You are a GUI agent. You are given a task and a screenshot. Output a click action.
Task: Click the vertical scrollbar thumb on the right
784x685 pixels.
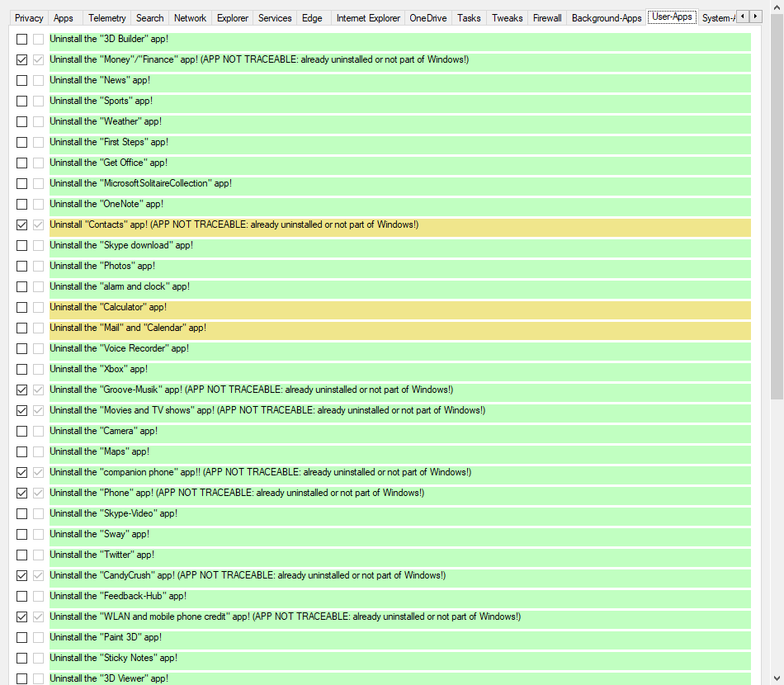coord(777,205)
